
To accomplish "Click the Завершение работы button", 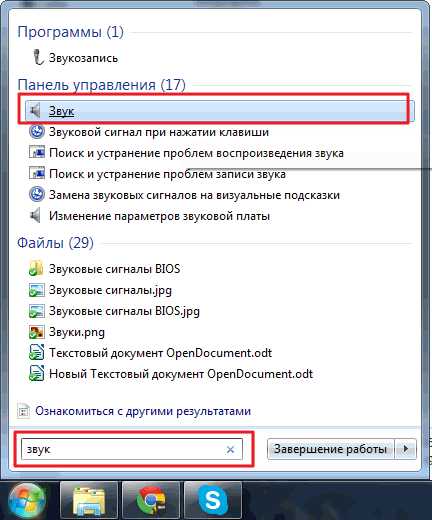I will point(331,449).
